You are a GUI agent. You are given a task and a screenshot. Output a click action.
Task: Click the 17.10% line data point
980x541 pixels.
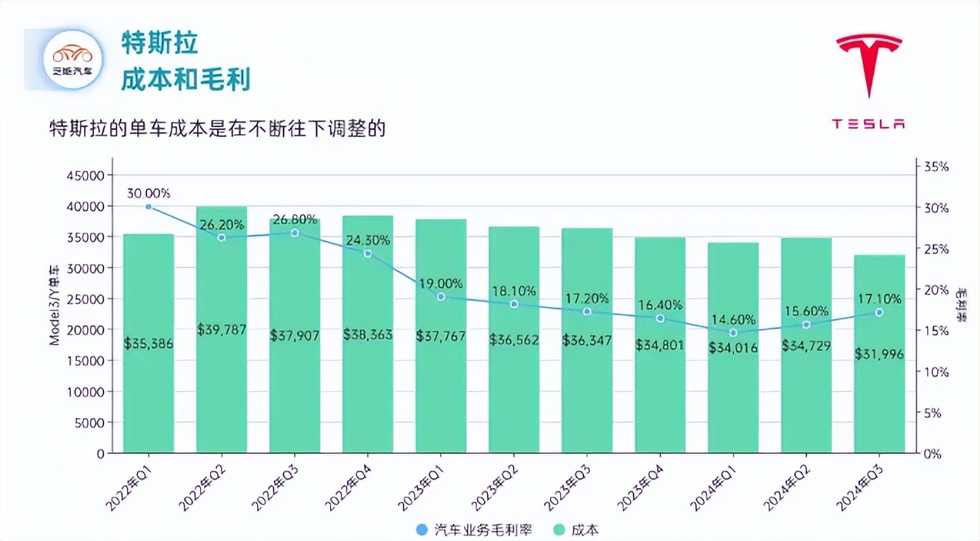click(879, 313)
